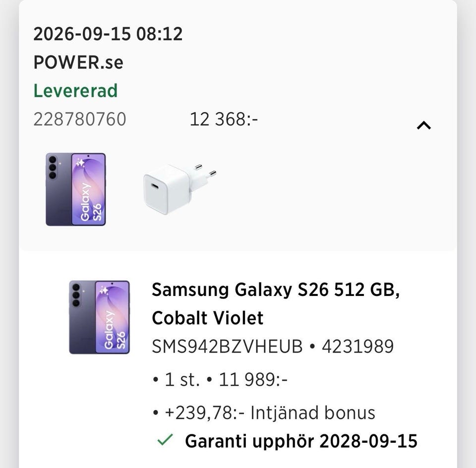Collapse the order details chevron

(424, 125)
